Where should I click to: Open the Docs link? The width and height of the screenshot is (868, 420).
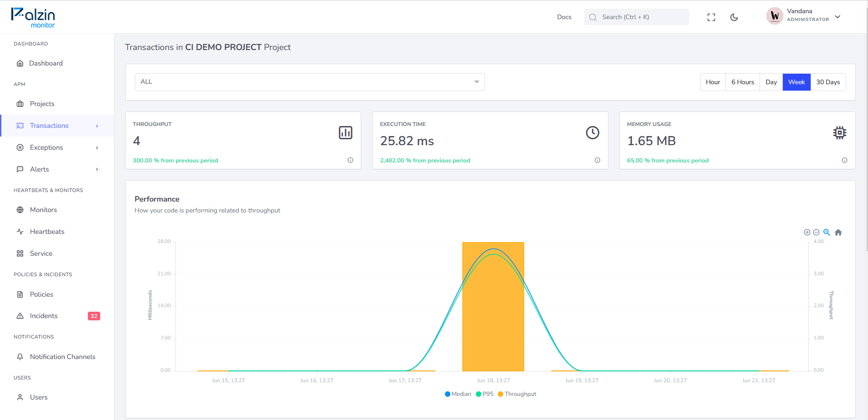[x=564, y=17]
